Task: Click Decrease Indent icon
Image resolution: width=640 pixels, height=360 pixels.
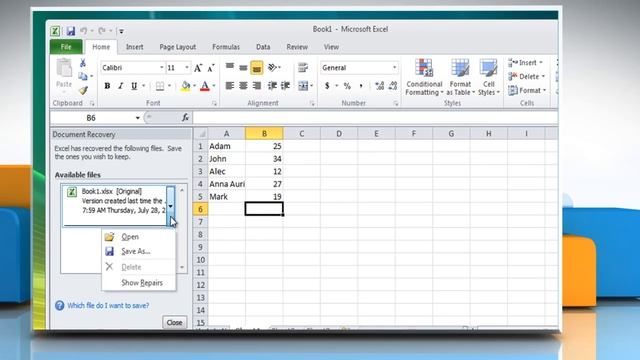Action: coord(272,86)
